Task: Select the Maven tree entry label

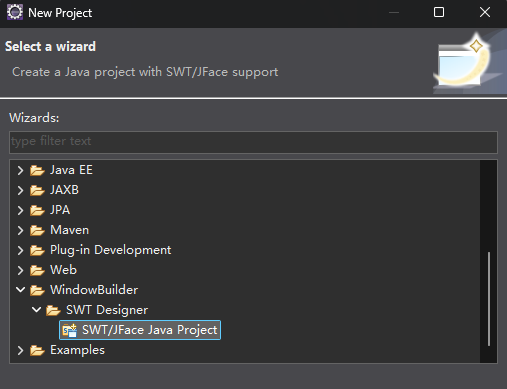Action: [70, 230]
